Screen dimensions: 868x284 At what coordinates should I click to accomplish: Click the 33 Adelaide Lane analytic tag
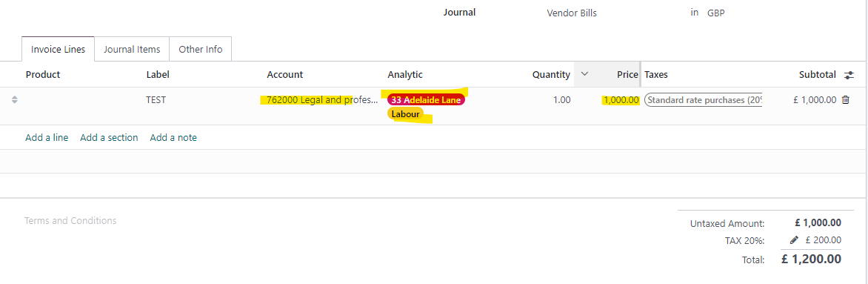[427, 100]
